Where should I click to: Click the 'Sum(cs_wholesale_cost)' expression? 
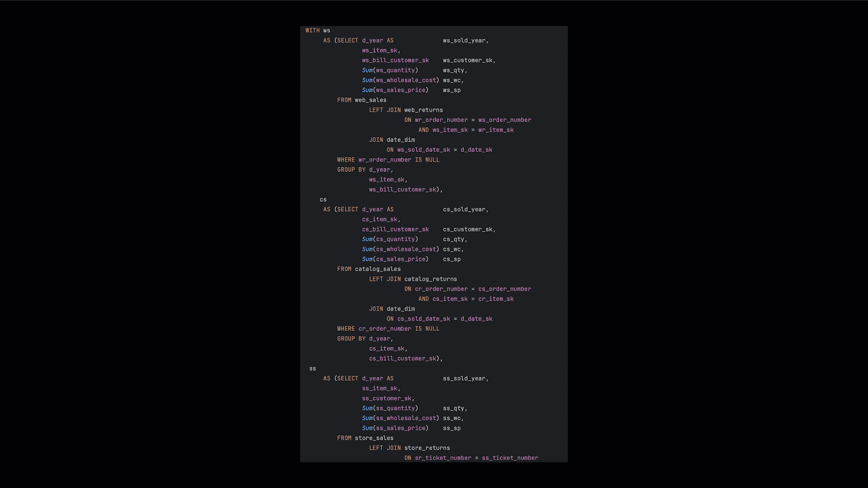click(x=400, y=249)
